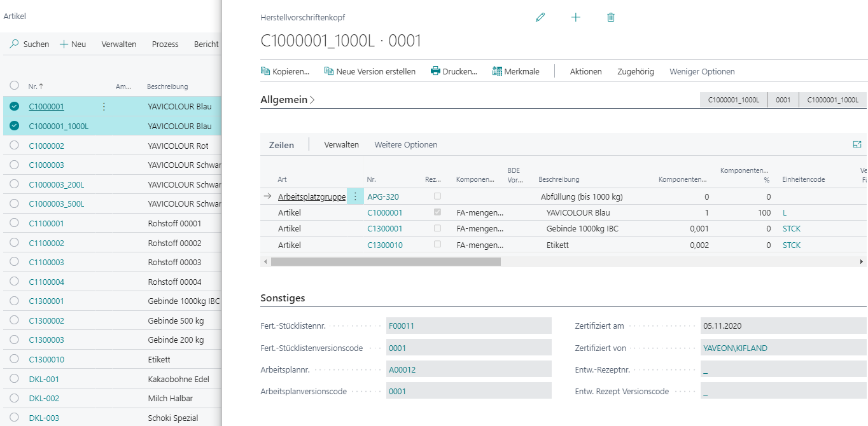868x426 pixels.
Task: Select row circle for C1100001
Action: coord(14,223)
